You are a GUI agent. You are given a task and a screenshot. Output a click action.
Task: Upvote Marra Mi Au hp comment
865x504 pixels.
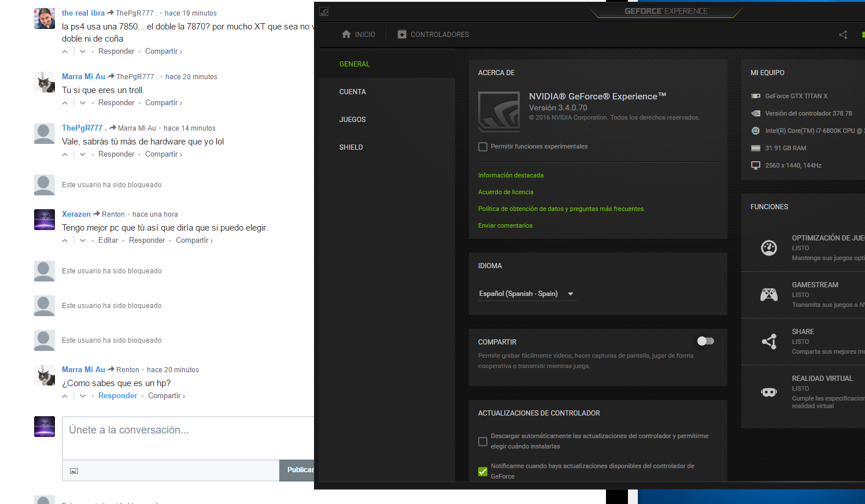pos(65,396)
